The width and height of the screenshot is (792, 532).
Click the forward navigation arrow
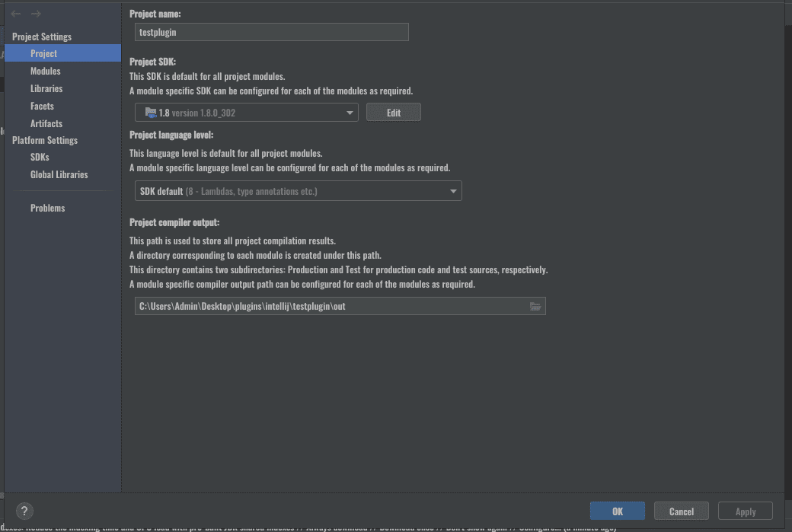pyautogui.click(x=36, y=14)
